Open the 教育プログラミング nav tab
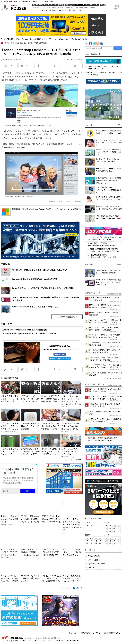 tap(39, 5)
